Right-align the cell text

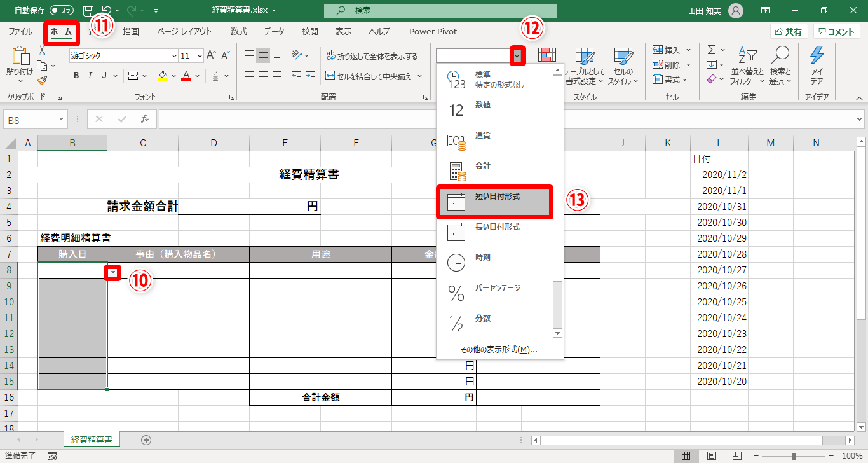coord(277,76)
